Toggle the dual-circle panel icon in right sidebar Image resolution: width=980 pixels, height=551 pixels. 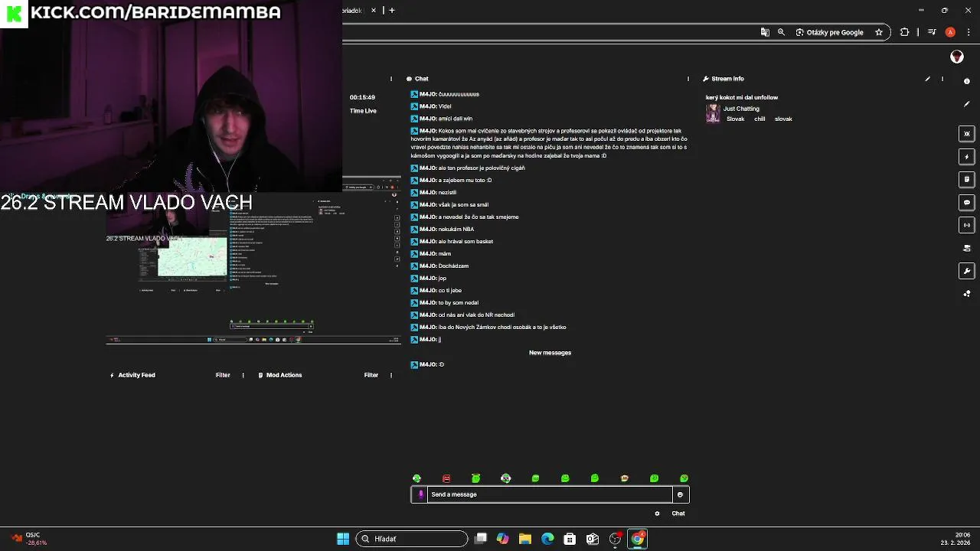coord(967,225)
